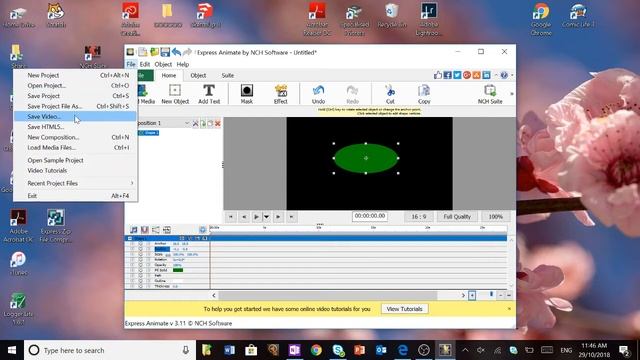Open the 16 : 9 aspect ratio selector

(418, 217)
